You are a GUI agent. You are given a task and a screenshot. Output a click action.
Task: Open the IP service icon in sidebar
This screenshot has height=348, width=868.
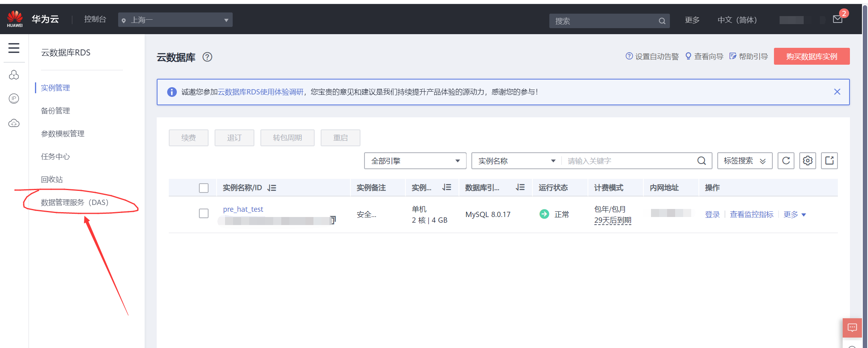(14, 98)
